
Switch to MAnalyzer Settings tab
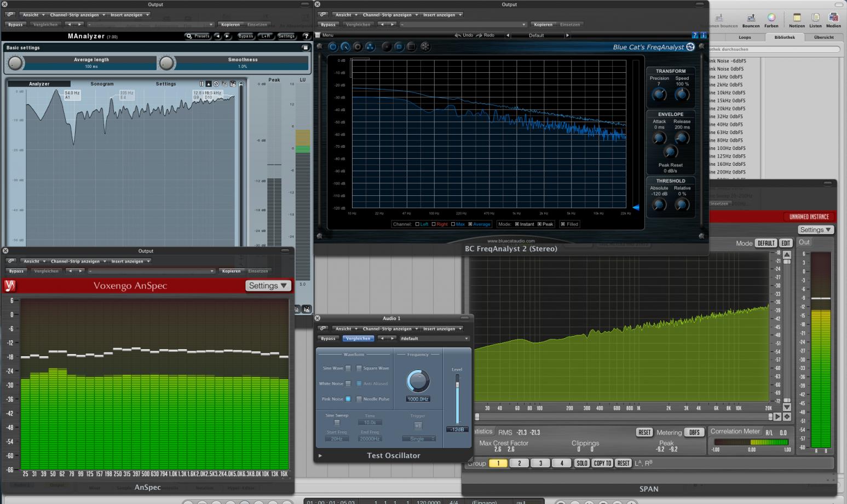point(165,84)
